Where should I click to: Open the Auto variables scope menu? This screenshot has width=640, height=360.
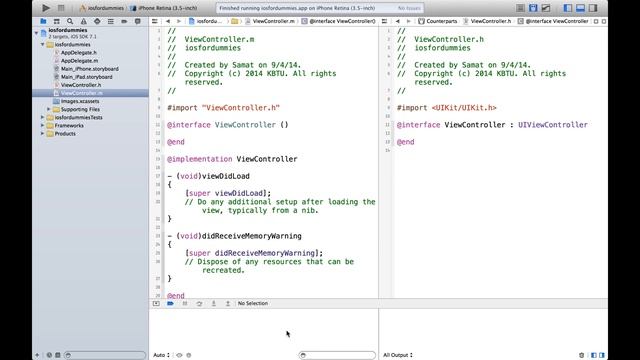pyautogui.click(x=162, y=355)
